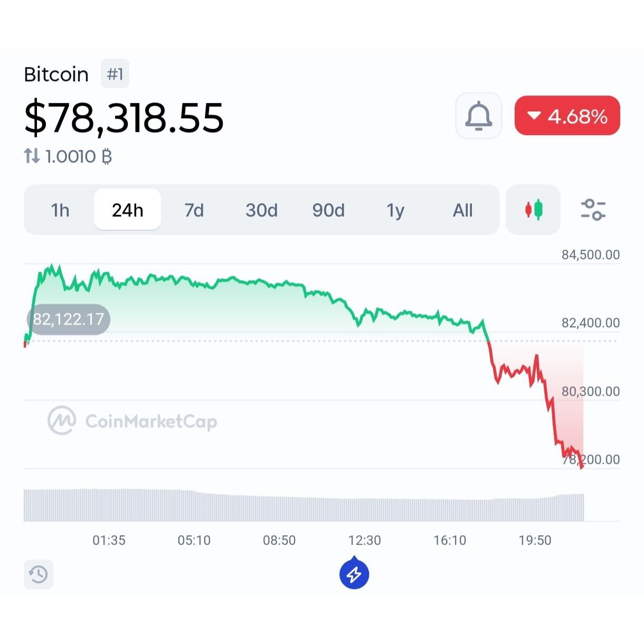
Task: Switch to candlestick chart view
Action: pos(533,210)
